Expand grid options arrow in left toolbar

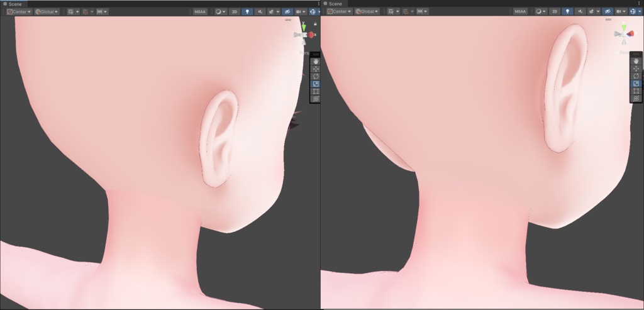pyautogui.click(x=77, y=11)
